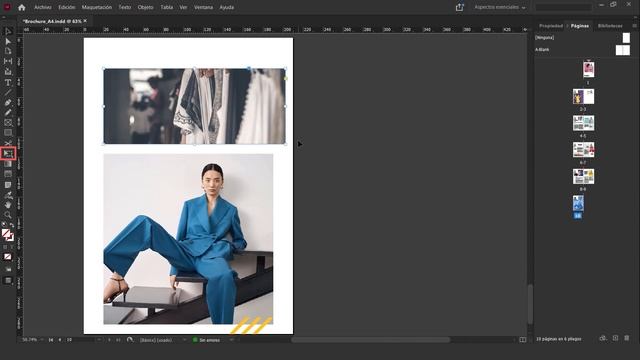Toggle the screen view mode button
Viewport: 640px width, 360px height.
[8, 280]
